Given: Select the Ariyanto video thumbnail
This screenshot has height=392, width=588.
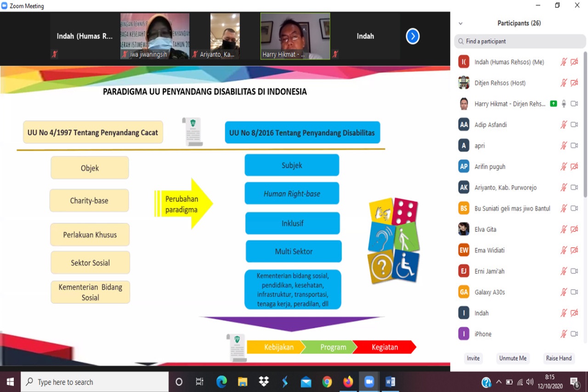Looking at the screenshot, I should point(225,36).
